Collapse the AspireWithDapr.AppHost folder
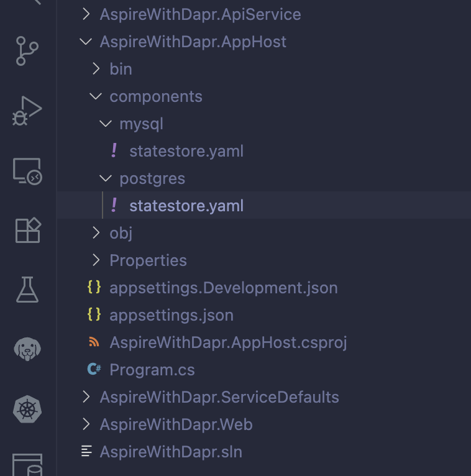 coord(193,42)
